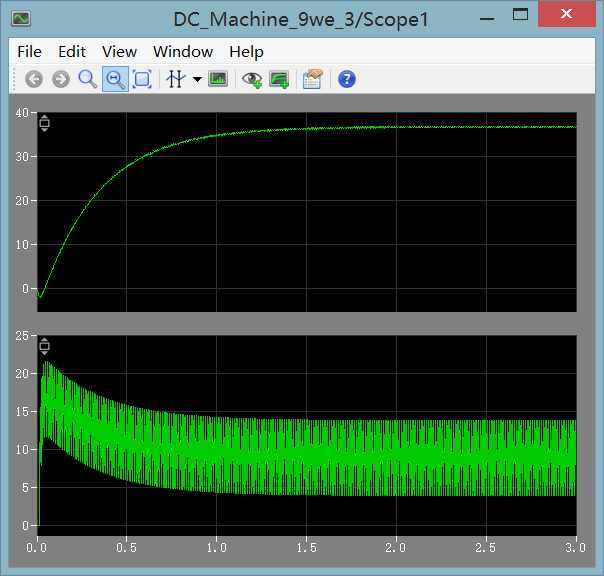Open the Edit menu
The height and width of the screenshot is (576, 604).
(x=72, y=52)
